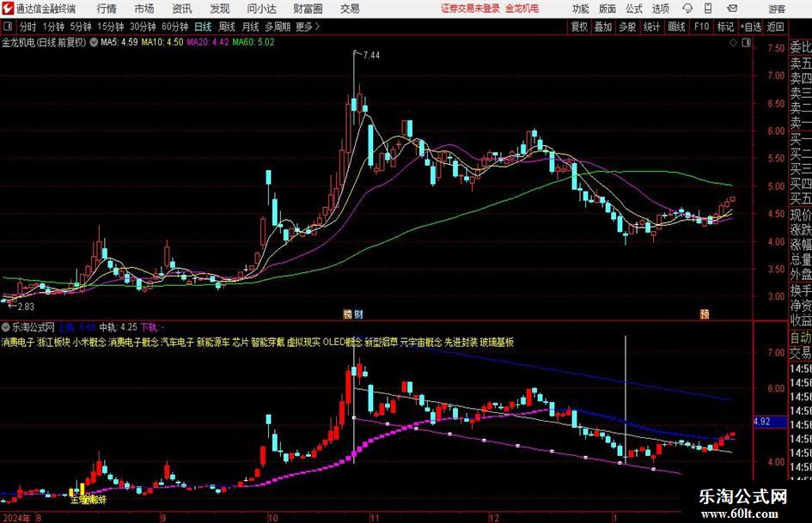This screenshot has width=812, height=523.
Task: Click the 汽车电子 sector tag
Action: [177, 342]
